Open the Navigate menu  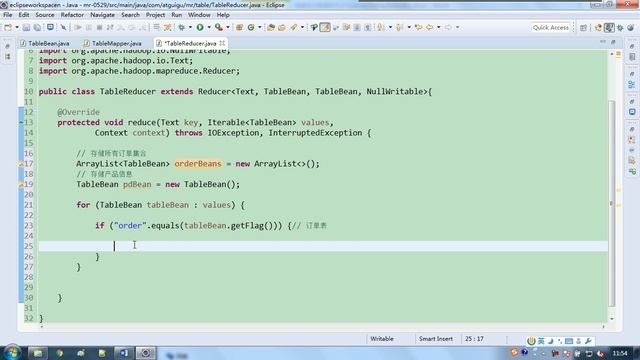(x=102, y=15)
